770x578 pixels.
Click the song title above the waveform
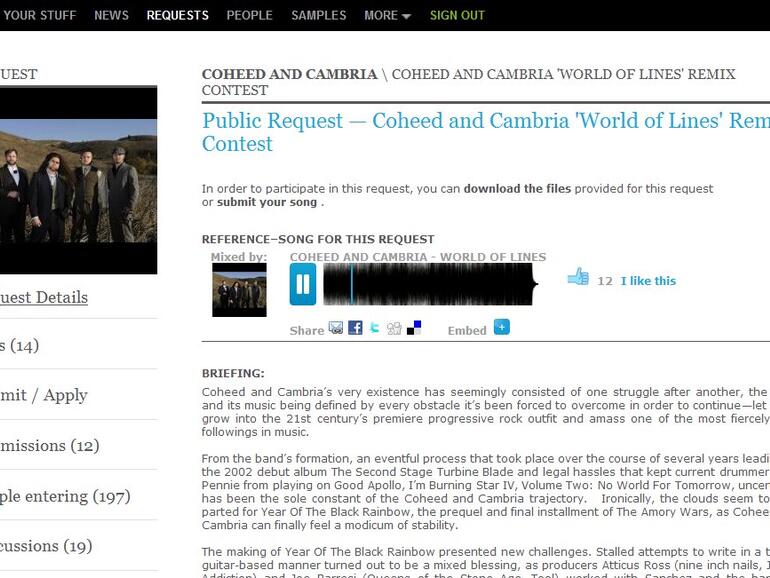click(x=418, y=257)
